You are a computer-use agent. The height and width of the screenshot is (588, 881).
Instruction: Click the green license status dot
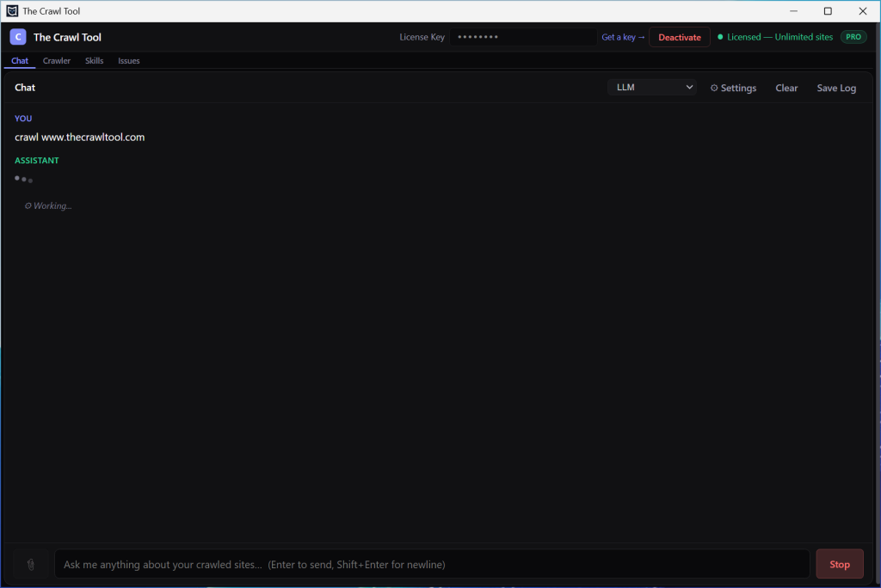[720, 37]
